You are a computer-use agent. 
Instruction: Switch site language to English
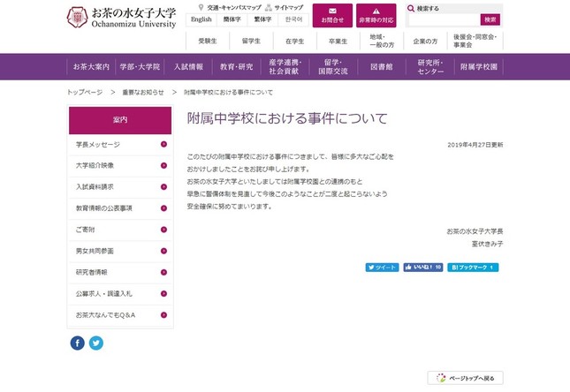[x=201, y=19]
